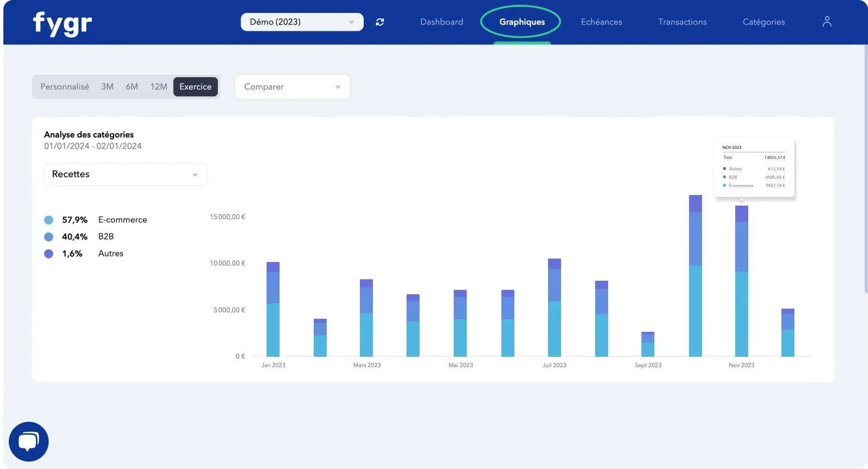Click the Mai 2023 bar
Screen dimensions: 868x469
pyautogui.click(x=460, y=323)
